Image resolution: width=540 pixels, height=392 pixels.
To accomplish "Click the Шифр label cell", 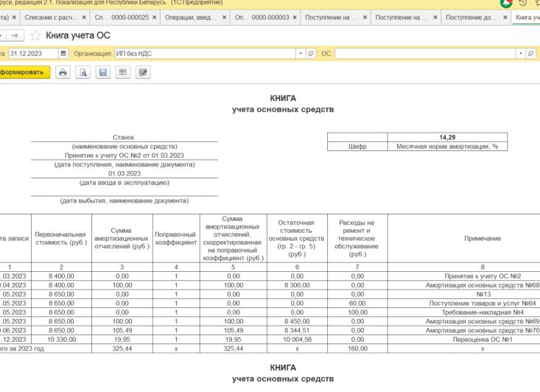I will pyautogui.click(x=357, y=146).
